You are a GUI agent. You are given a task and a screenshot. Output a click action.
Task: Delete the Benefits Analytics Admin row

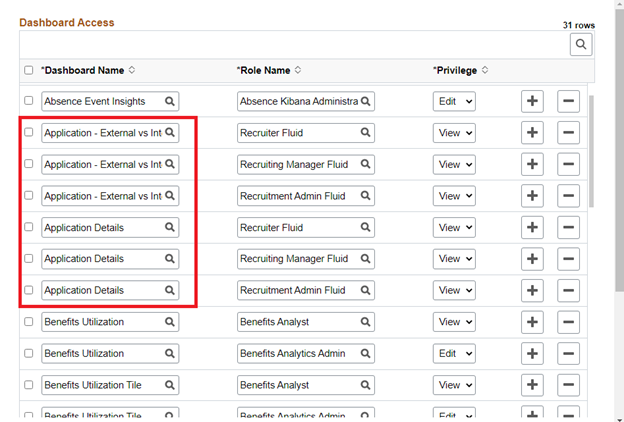568,354
